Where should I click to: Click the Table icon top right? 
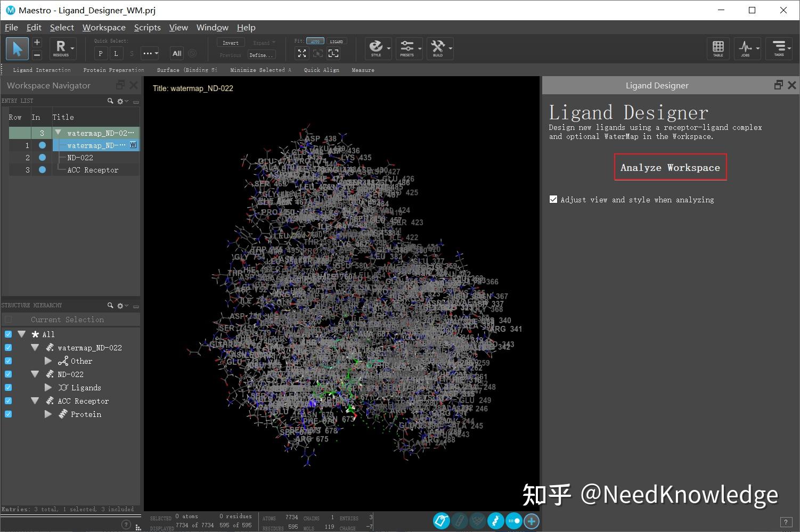pos(718,48)
